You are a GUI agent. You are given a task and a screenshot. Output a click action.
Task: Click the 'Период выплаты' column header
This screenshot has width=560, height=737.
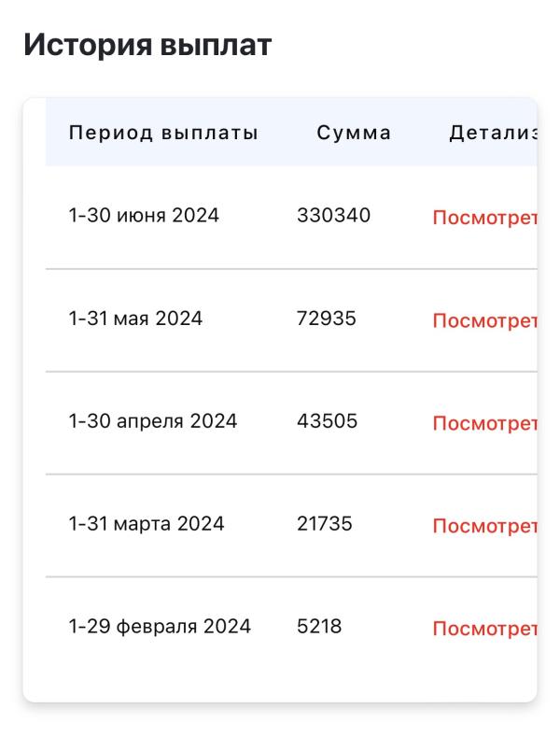coord(163,133)
